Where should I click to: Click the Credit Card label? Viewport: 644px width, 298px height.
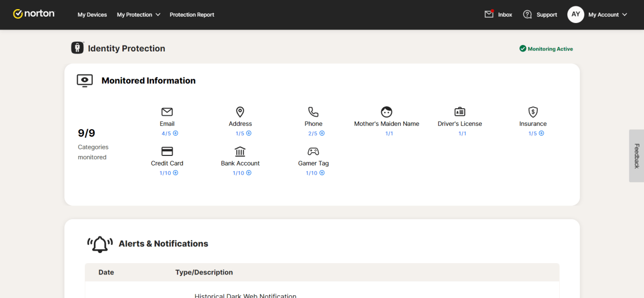(167, 163)
